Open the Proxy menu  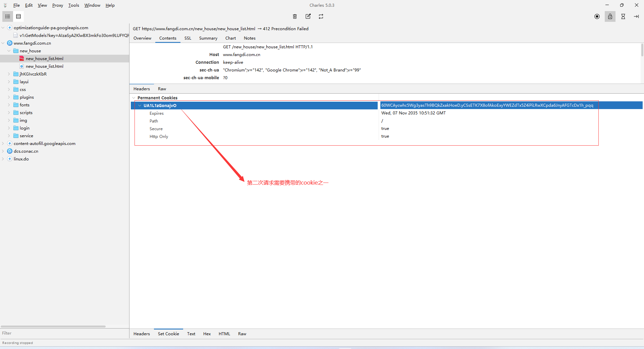58,5
